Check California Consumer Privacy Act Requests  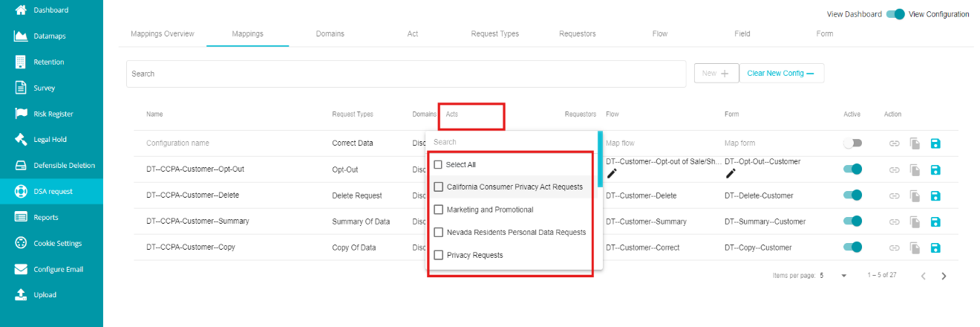point(438,187)
